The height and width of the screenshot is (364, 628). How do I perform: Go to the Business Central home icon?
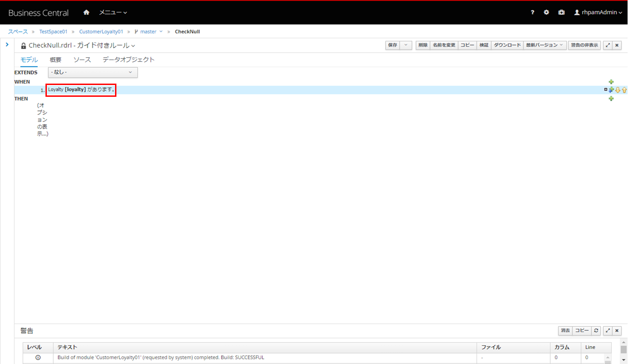86,12
